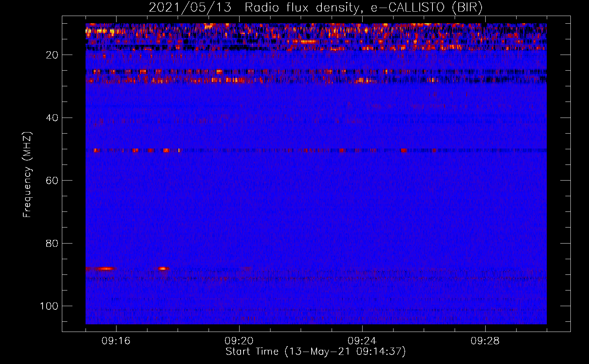Click the 'Frequency (MHZ)' axis label

pyautogui.click(x=27, y=175)
